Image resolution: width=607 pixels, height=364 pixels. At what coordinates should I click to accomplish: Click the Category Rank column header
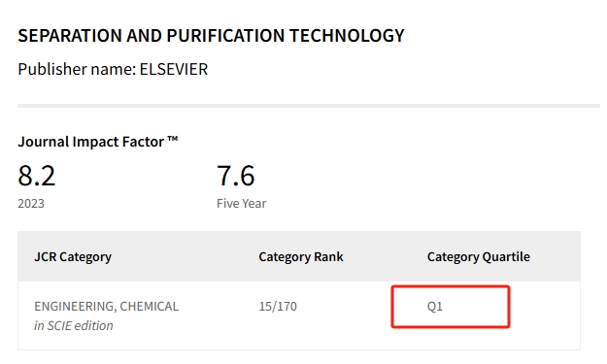[301, 257]
